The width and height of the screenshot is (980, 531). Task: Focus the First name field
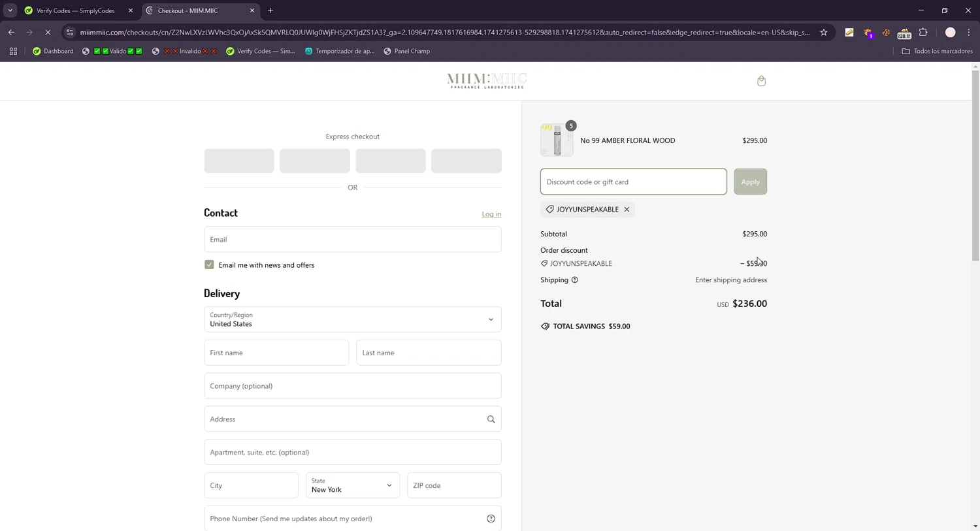point(276,353)
